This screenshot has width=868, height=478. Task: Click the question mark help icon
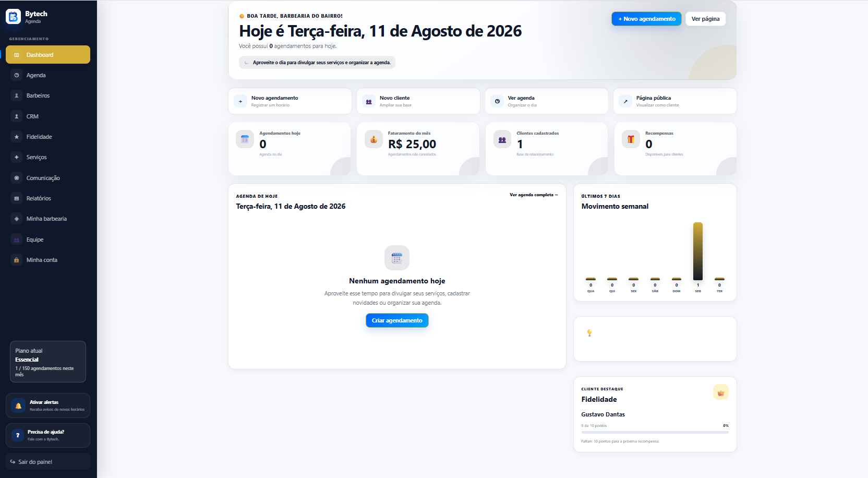[18, 435]
